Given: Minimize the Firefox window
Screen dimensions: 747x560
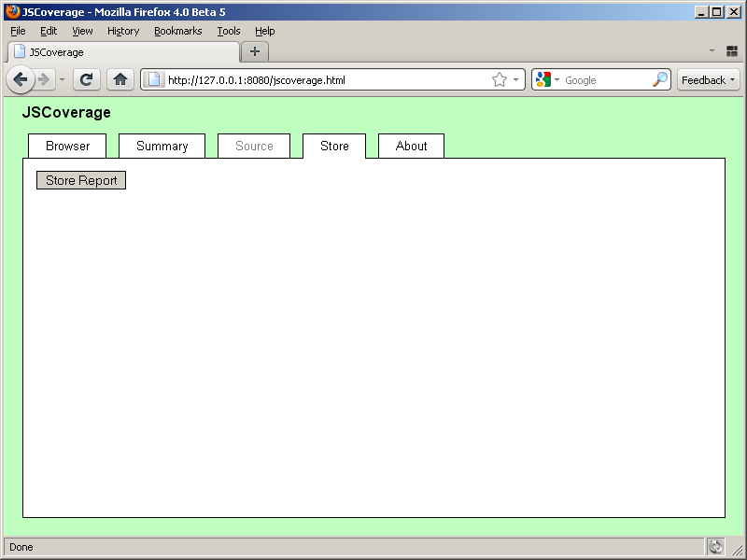Looking at the screenshot, I should (701, 12).
